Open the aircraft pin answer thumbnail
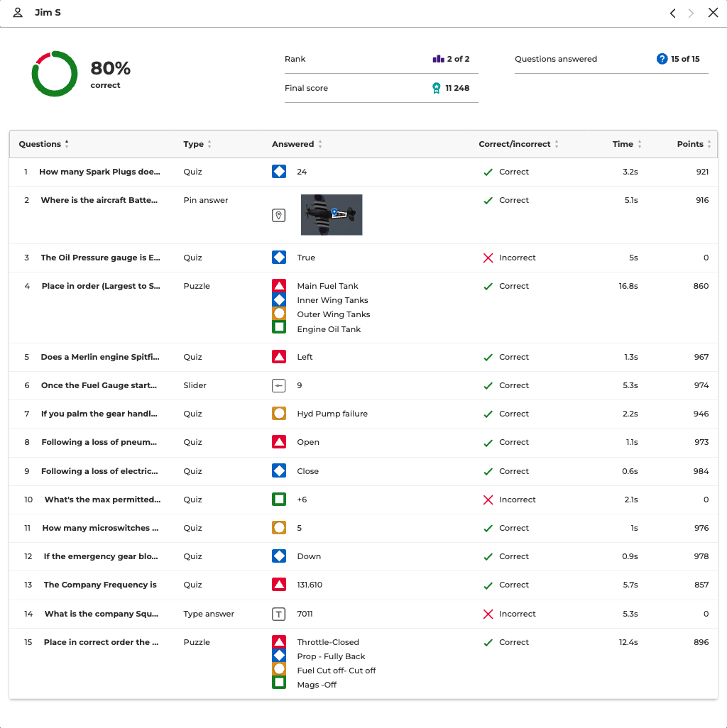This screenshot has height=728, width=727. tap(332, 215)
